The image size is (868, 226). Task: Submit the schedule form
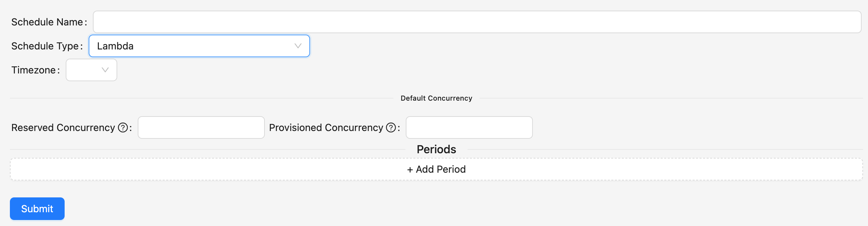tap(37, 209)
